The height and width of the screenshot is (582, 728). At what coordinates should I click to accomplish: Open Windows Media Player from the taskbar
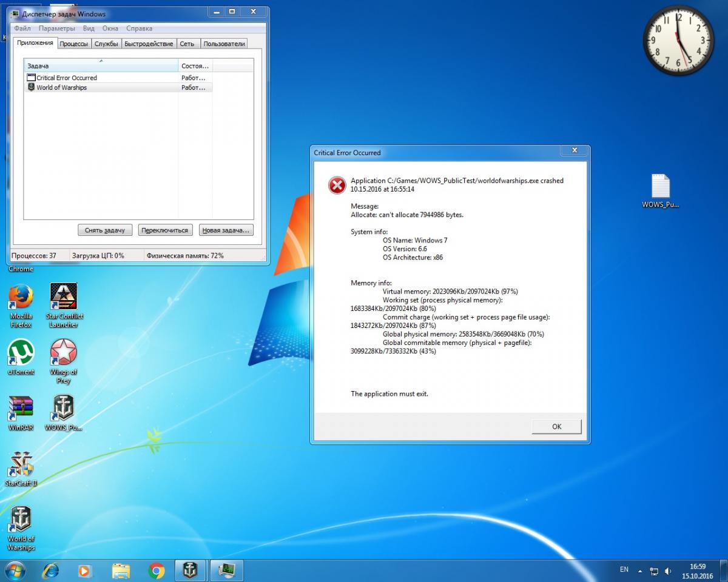(85, 570)
